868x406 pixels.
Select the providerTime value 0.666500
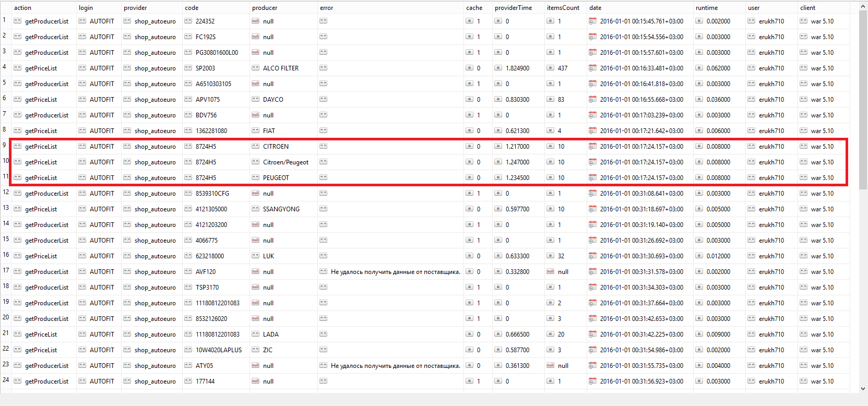pyautogui.click(x=517, y=335)
